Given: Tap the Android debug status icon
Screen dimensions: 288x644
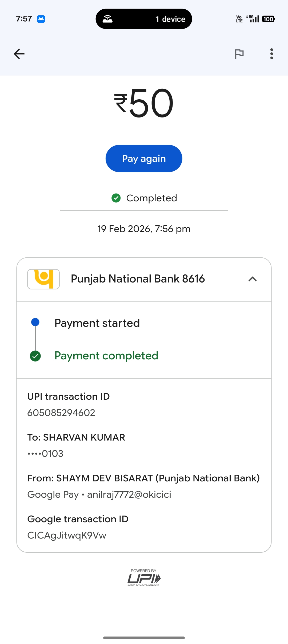Looking at the screenshot, I should [41, 19].
